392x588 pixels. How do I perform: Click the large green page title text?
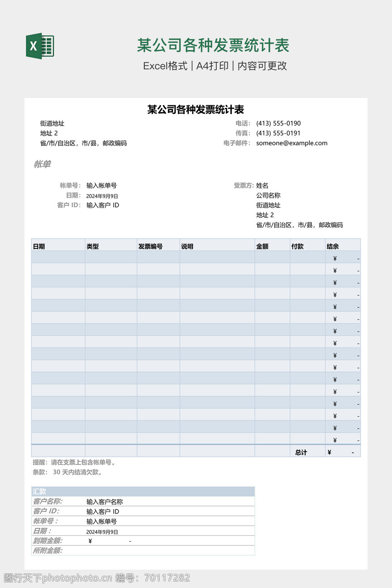(213, 46)
